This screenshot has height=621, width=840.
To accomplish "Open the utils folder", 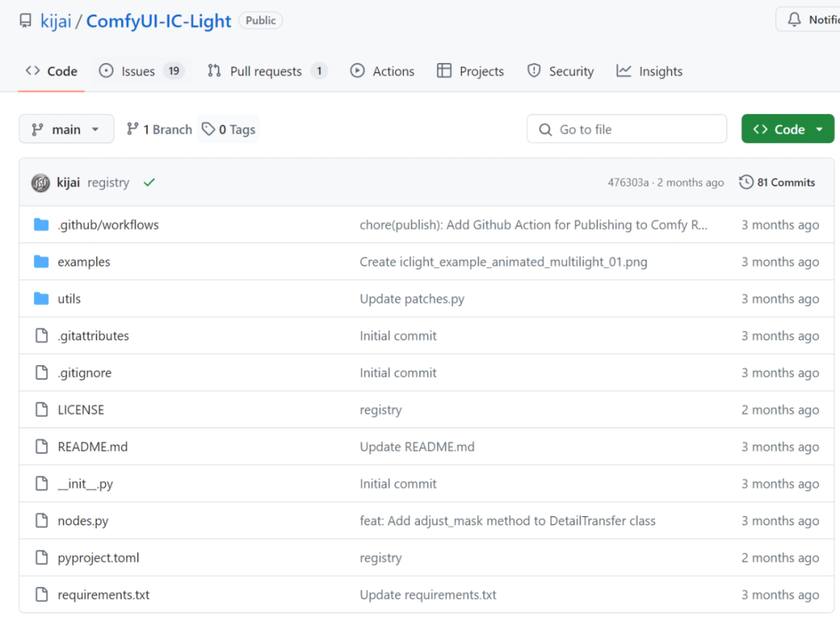I will click(69, 298).
